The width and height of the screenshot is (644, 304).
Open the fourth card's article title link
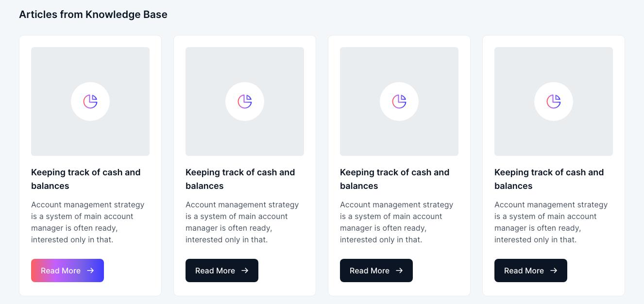pyautogui.click(x=549, y=179)
